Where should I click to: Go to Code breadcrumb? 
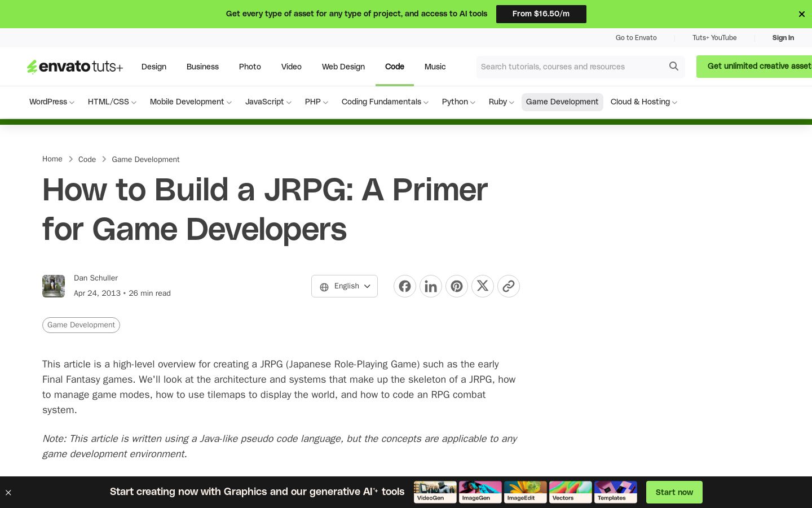click(87, 160)
